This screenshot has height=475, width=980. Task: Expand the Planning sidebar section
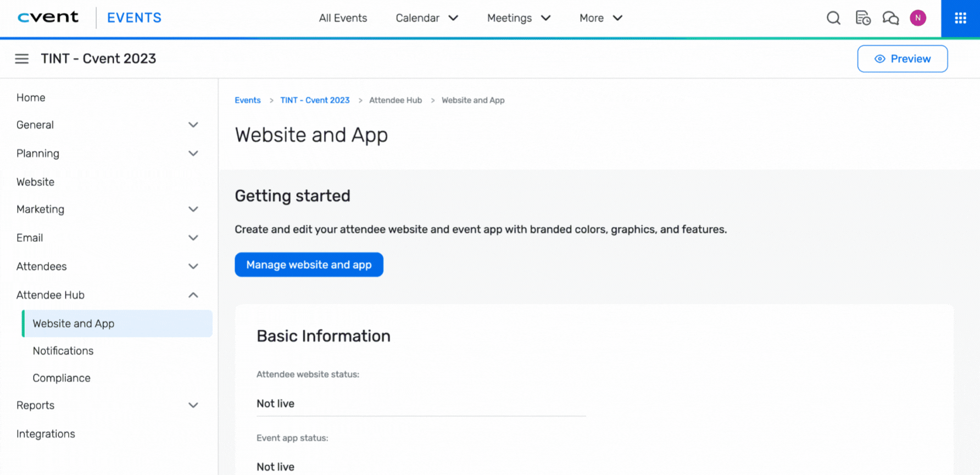[x=108, y=153]
